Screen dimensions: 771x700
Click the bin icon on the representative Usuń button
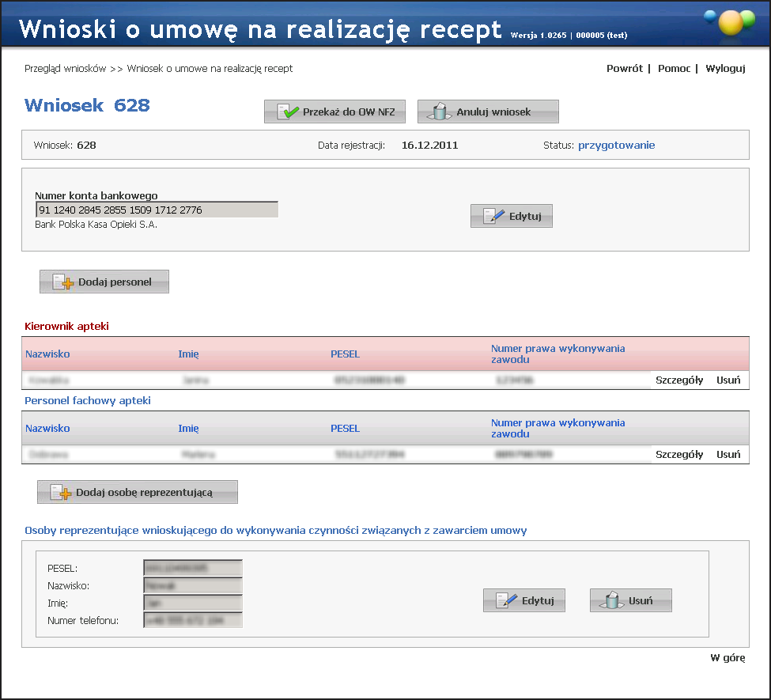tap(613, 601)
